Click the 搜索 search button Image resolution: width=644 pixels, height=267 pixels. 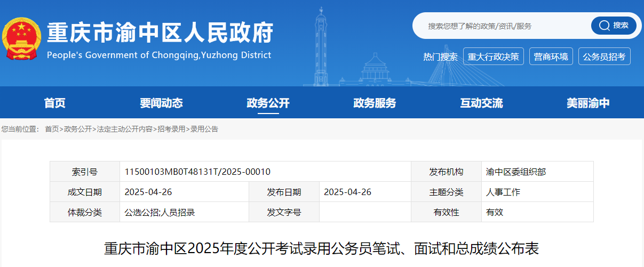(614, 26)
